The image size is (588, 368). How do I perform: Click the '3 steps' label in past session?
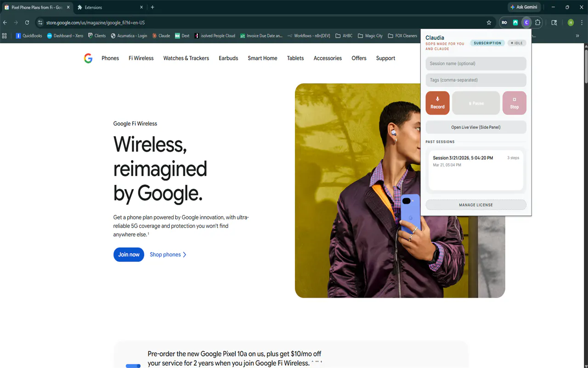point(513,158)
